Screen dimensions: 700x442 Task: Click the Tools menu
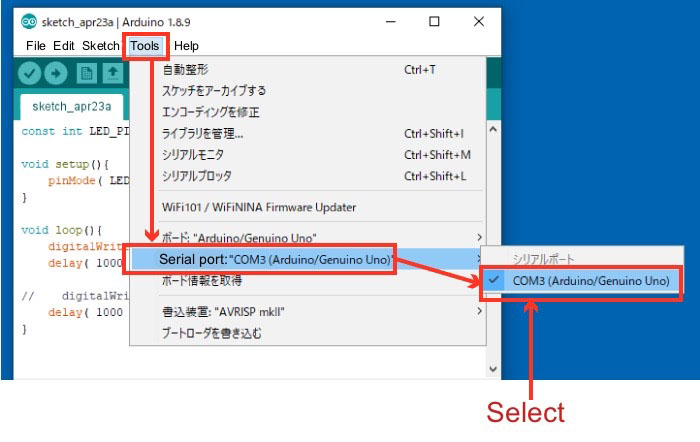coord(145,46)
